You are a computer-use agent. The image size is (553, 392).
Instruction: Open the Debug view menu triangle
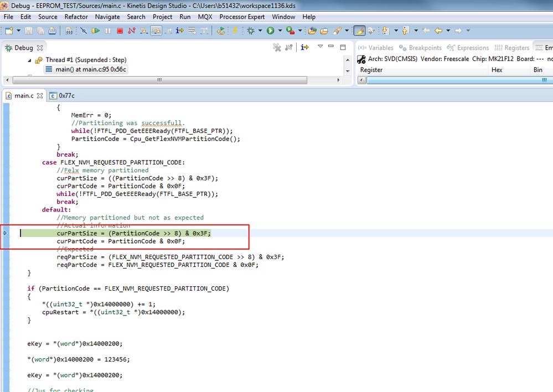point(321,46)
